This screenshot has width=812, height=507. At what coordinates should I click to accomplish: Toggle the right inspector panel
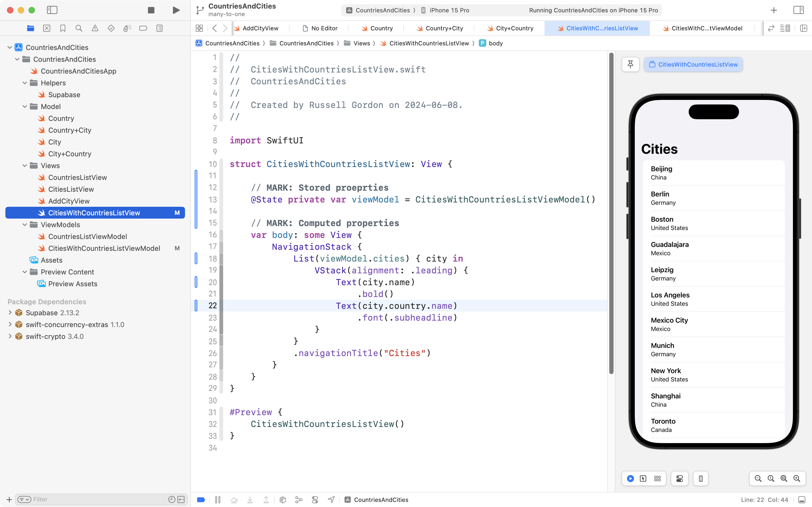pos(798,10)
